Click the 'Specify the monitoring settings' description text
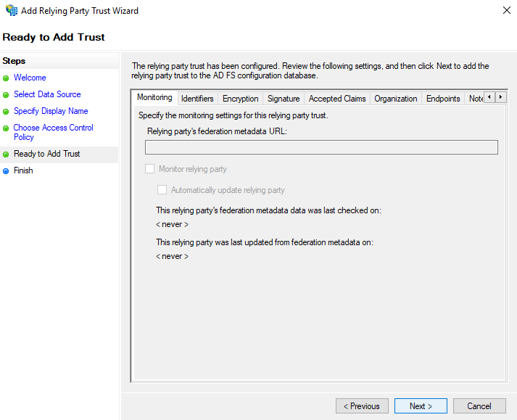517x420 pixels. pyautogui.click(x=233, y=115)
